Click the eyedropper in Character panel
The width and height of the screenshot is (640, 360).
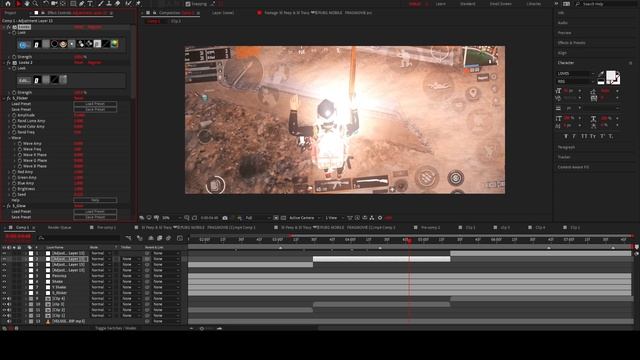click(600, 74)
